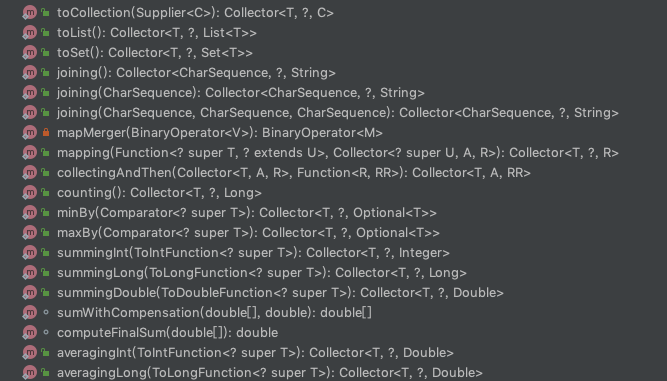The width and height of the screenshot is (667, 381).
Task: Select the averagingInt method entry
Action: coord(255,353)
